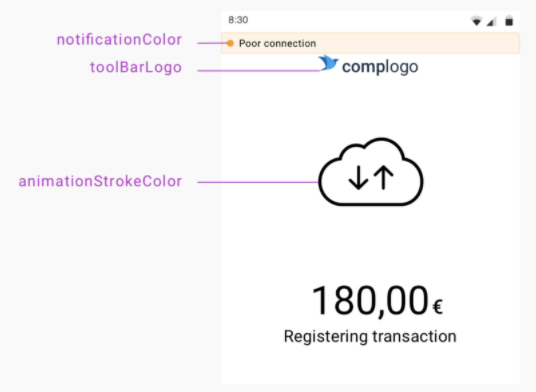The height and width of the screenshot is (392, 536).
Task: Select the Poor connection notification banner
Action: [371, 43]
